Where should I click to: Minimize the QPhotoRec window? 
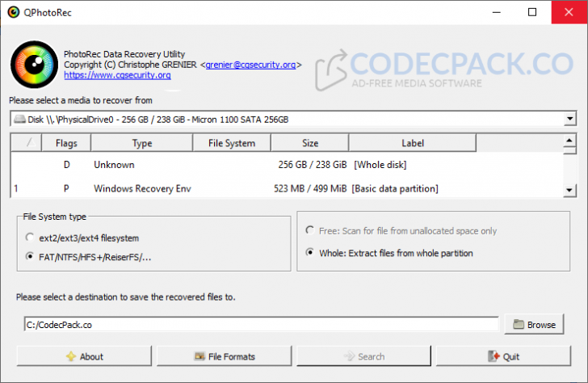[497, 12]
